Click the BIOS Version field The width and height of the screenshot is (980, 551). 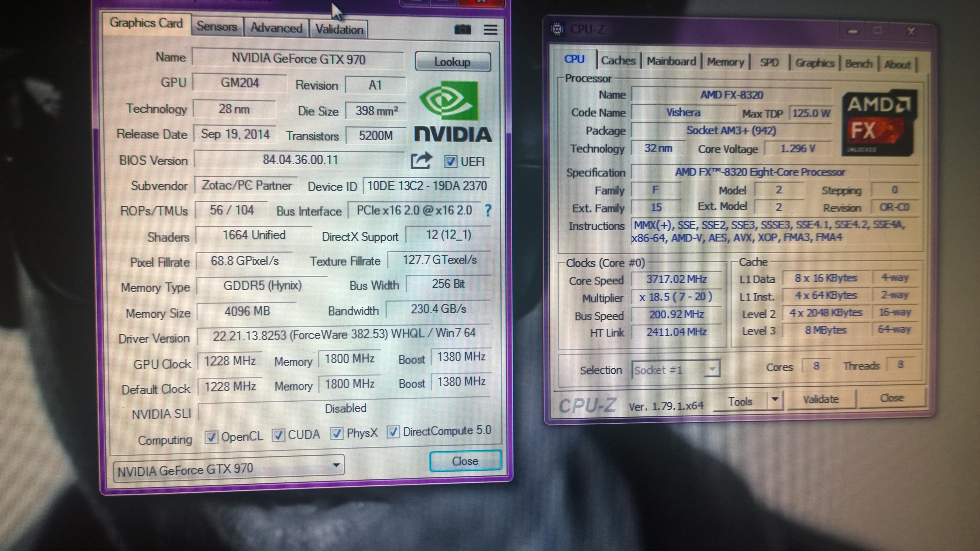pos(300,159)
